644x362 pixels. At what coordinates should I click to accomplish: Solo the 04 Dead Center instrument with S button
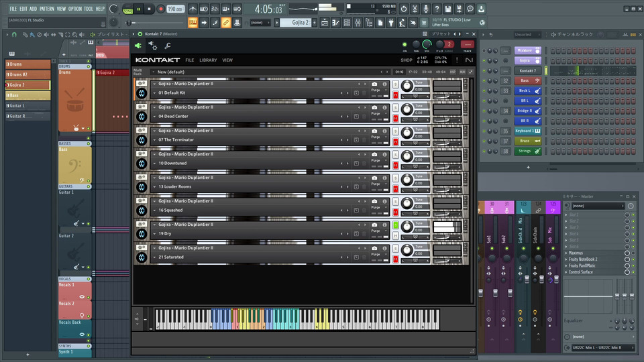click(x=396, y=108)
